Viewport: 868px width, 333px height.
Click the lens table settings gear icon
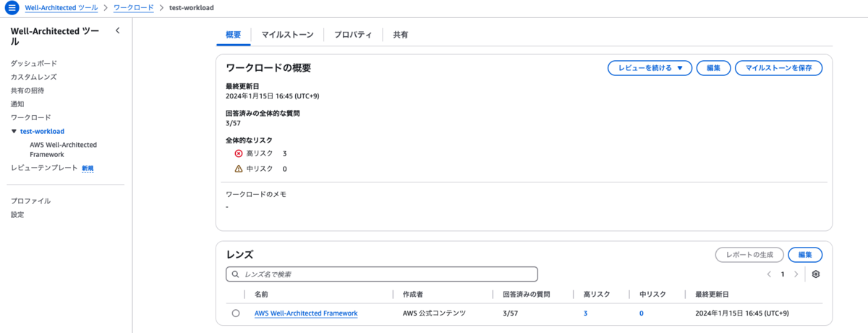pos(816,274)
